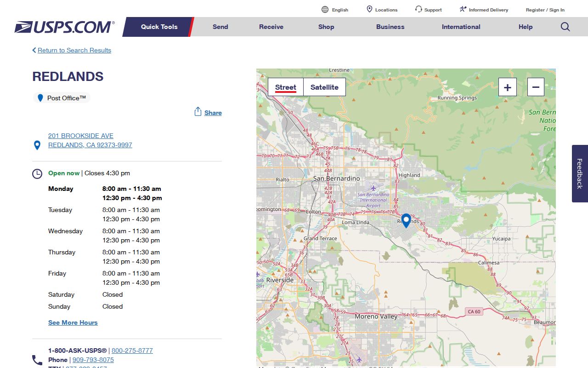Viewport: 588px width, 368px height.
Task: Open the Help menu
Action: (526, 27)
